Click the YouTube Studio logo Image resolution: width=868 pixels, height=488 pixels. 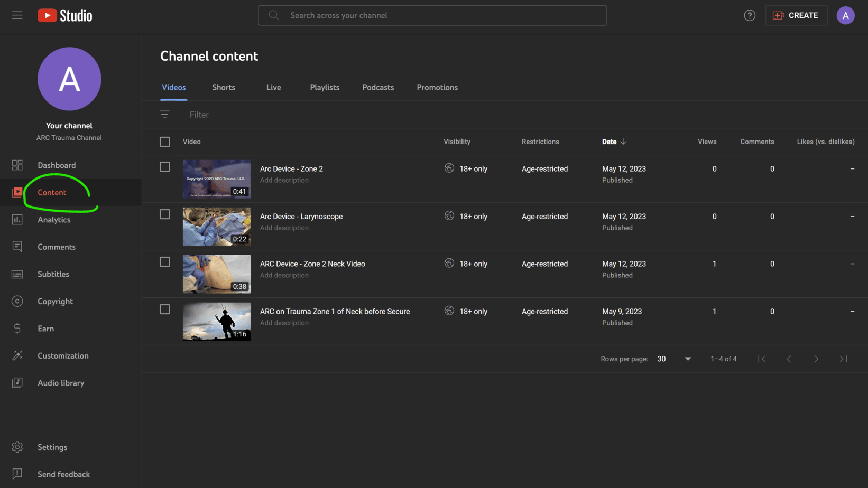click(65, 15)
